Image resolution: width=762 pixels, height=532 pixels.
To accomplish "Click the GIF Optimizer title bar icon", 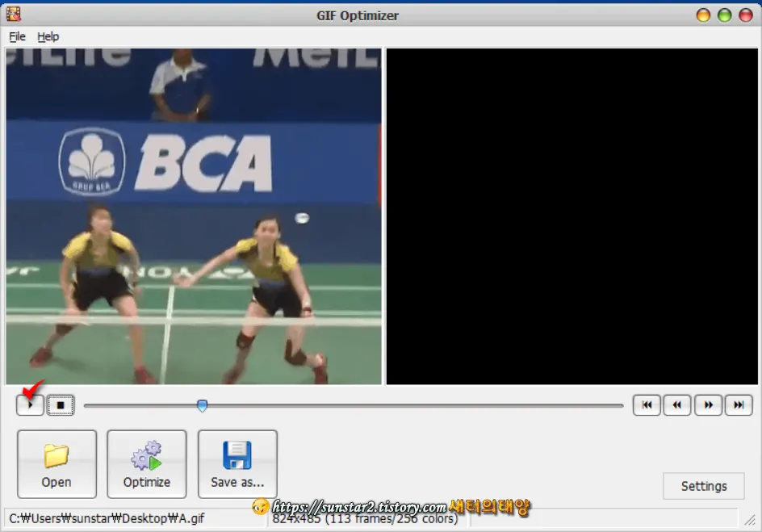I will pyautogui.click(x=13, y=15).
